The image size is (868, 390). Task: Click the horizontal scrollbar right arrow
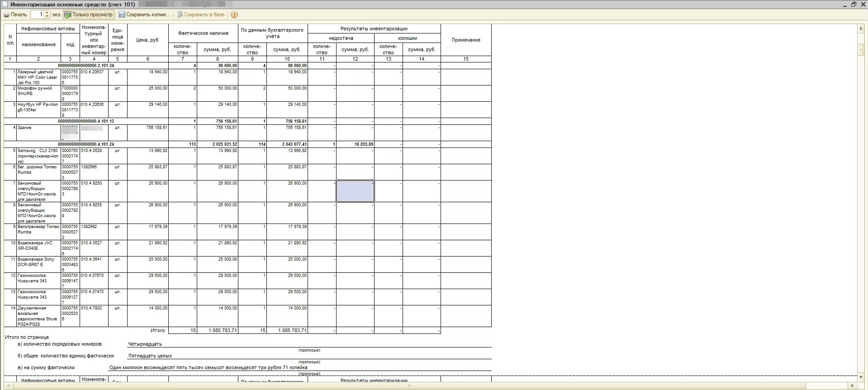click(x=853, y=385)
